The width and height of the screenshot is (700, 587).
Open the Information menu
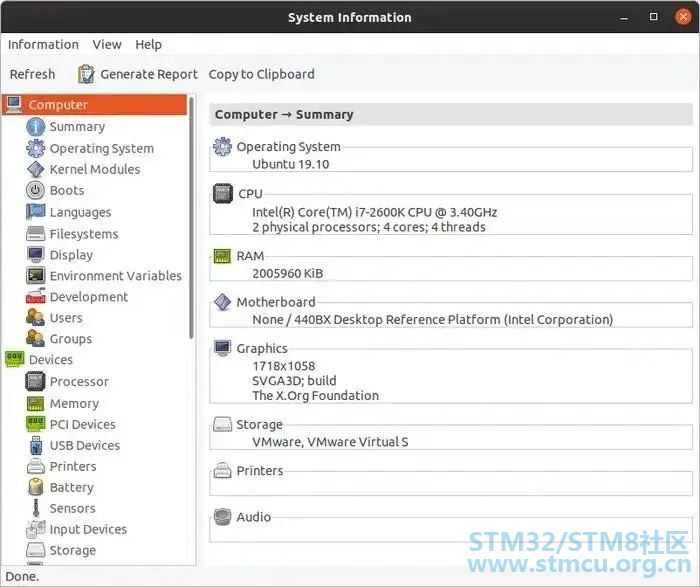coord(43,45)
